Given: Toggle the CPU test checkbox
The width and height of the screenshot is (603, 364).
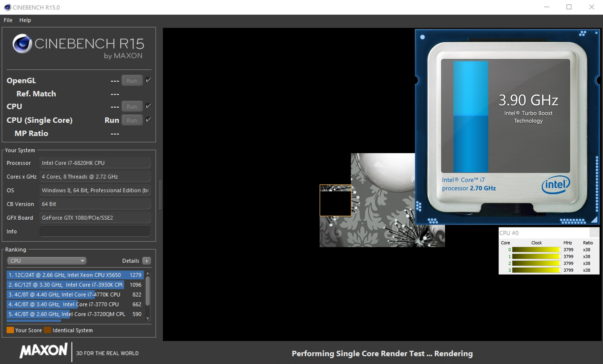Looking at the screenshot, I should 149,106.
